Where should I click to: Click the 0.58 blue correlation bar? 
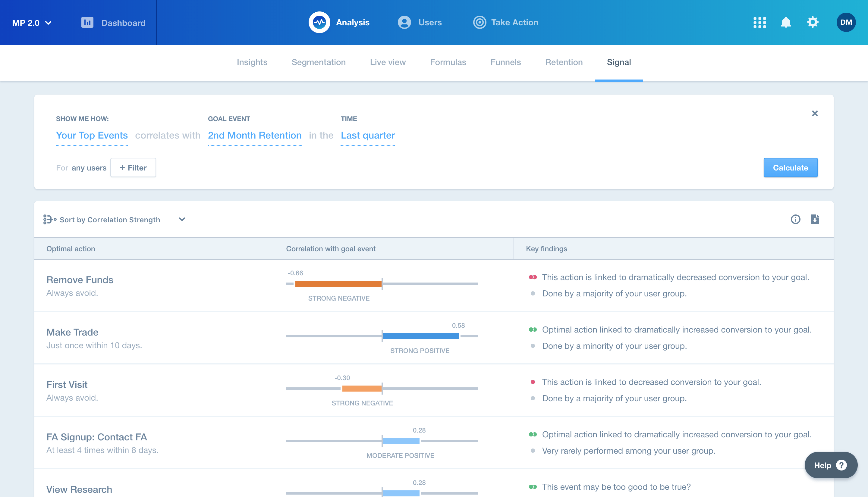pyautogui.click(x=420, y=336)
